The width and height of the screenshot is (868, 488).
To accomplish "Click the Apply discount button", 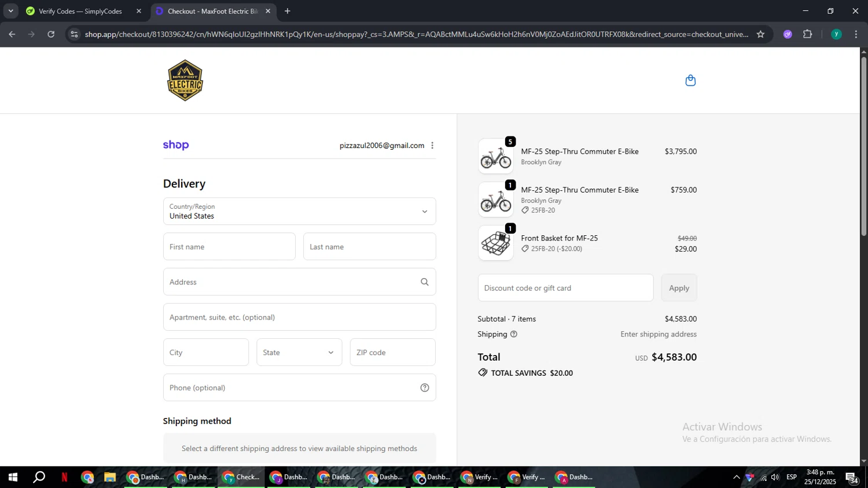I will [679, 288].
